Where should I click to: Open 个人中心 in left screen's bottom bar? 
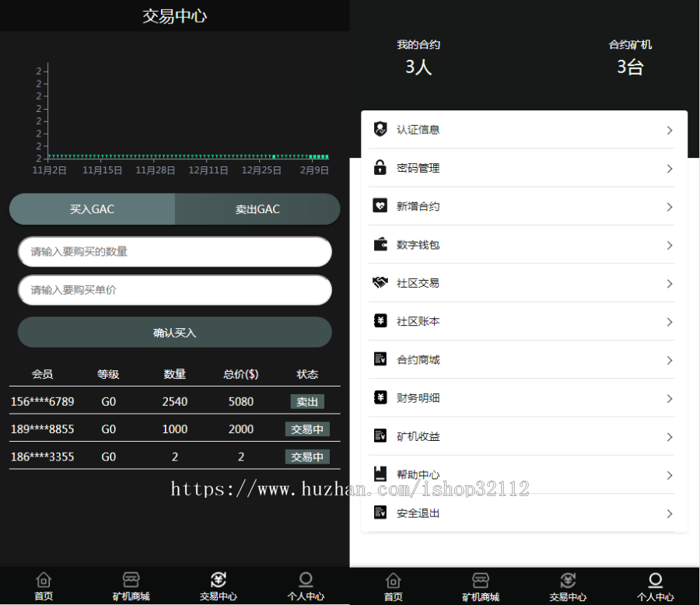pos(306,586)
